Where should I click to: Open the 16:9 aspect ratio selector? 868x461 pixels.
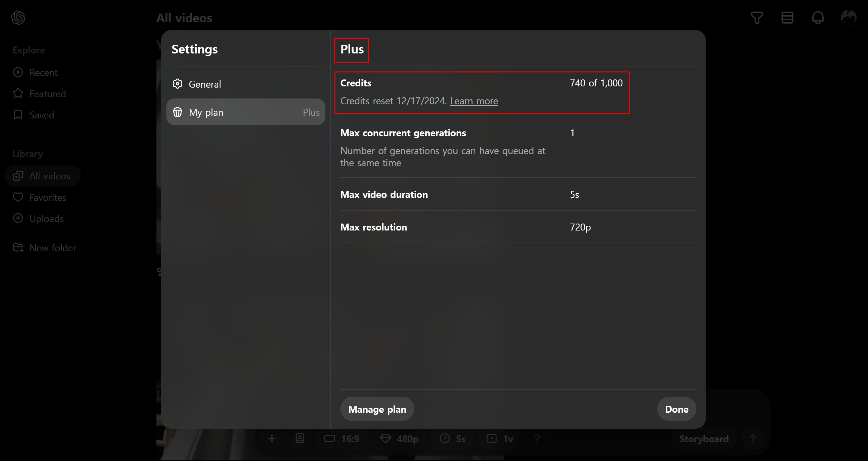342,438
